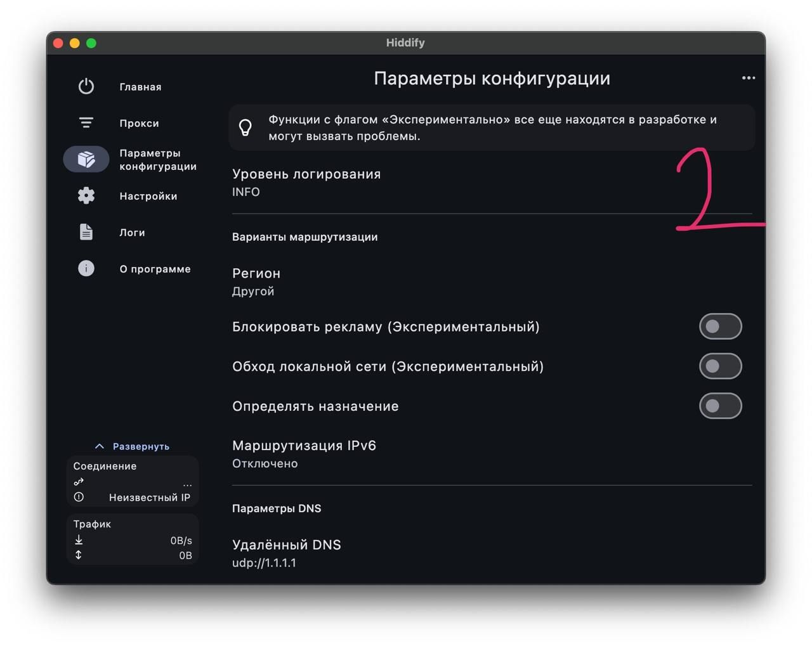This screenshot has height=646, width=812.
Task: Click the Параметры конфигурации page title
Action: point(492,78)
